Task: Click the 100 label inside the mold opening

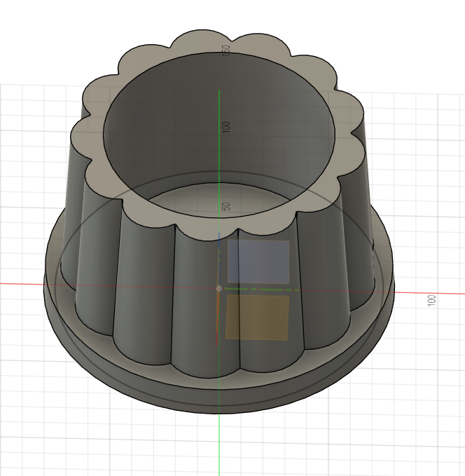Action: tap(226, 127)
